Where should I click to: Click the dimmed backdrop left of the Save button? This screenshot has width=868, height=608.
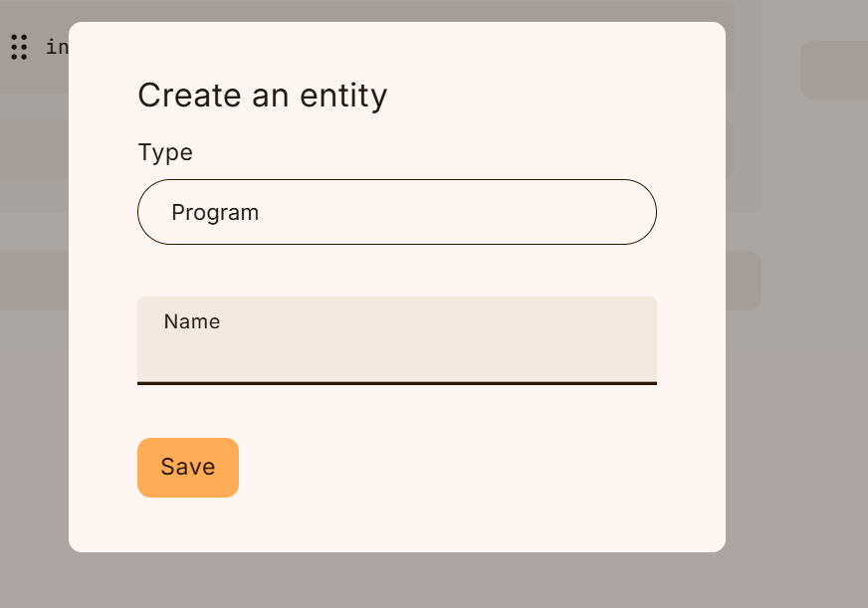coord(34,468)
